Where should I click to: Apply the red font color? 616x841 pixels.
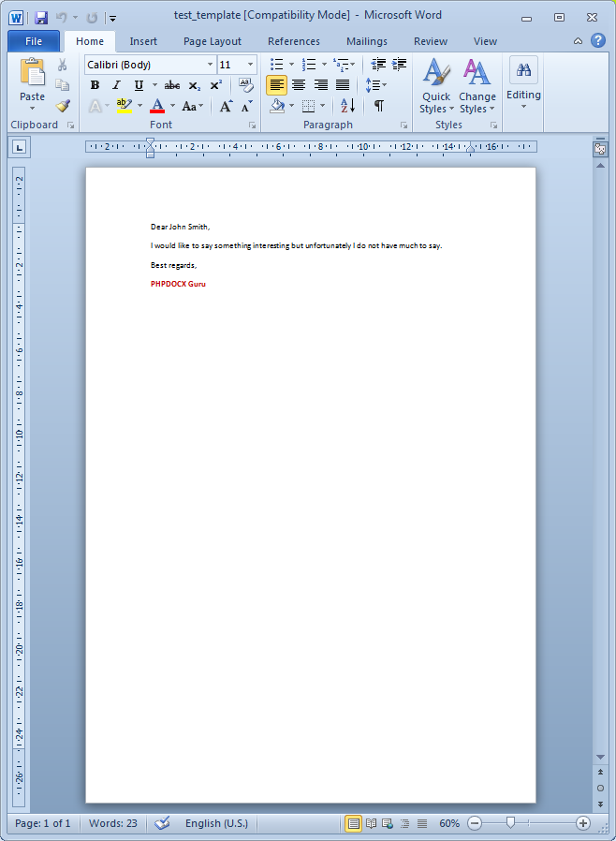(157, 106)
